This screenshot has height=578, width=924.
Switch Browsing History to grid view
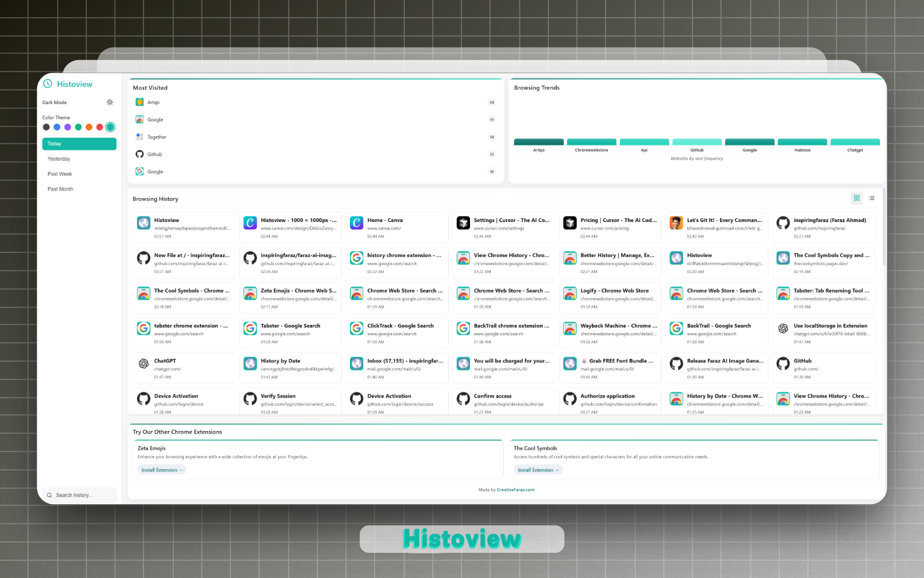[x=857, y=198]
